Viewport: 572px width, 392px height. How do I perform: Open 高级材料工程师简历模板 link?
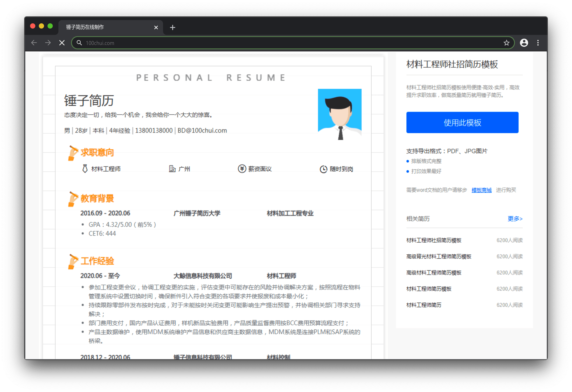(x=434, y=273)
